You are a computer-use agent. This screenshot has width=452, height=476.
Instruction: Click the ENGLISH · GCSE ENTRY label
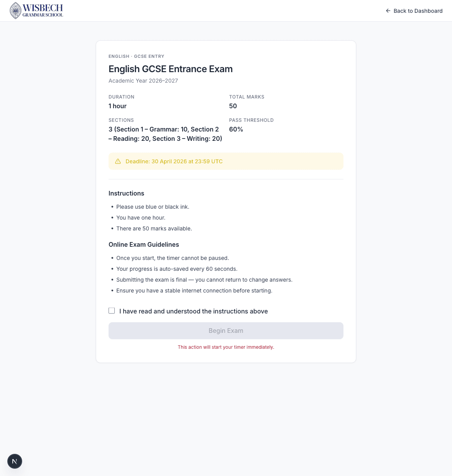(x=136, y=56)
